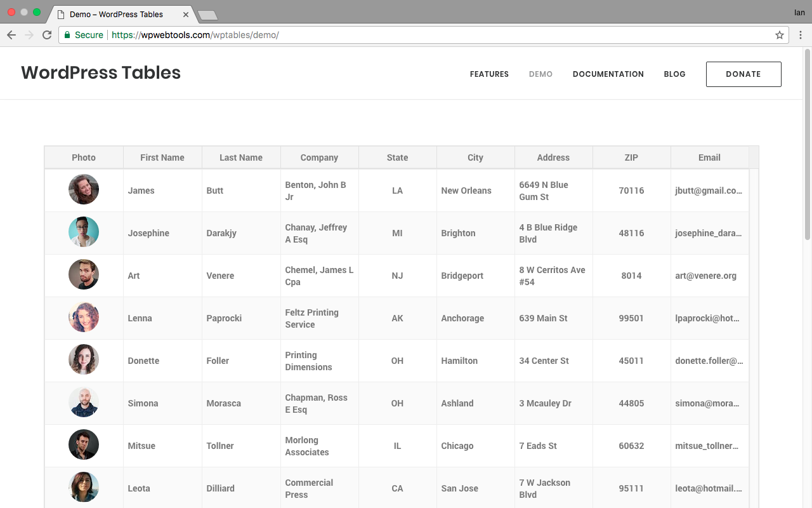Close the Demo – WordPress Tables tab
812x508 pixels.
point(187,14)
